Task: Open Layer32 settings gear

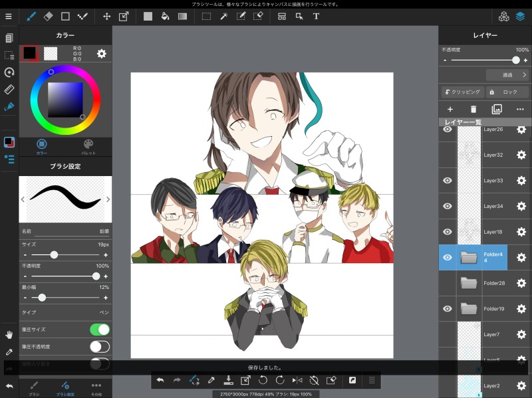Action: point(521,155)
